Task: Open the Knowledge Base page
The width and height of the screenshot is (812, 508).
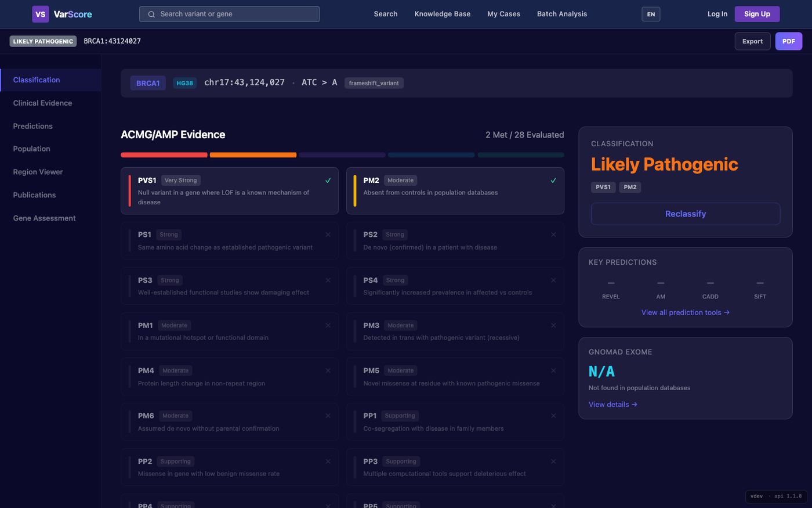Action: 443,14
